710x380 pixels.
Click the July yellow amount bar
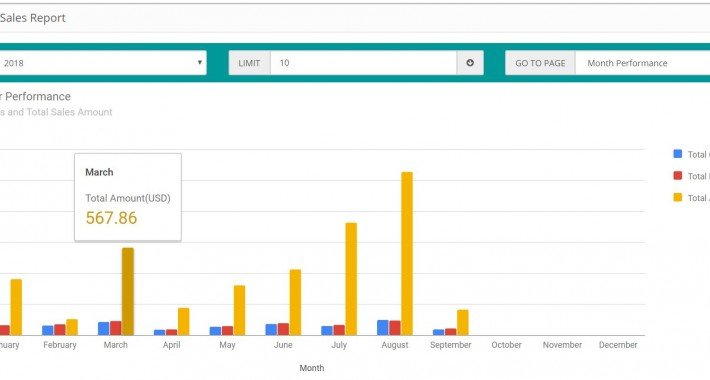(351, 279)
